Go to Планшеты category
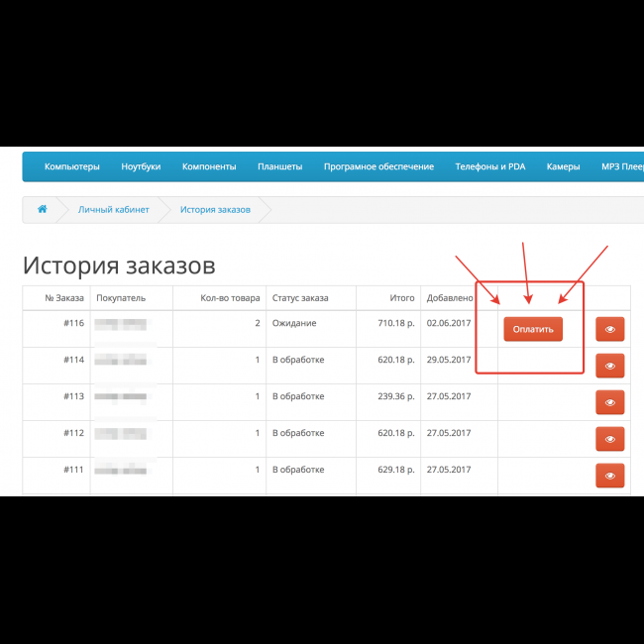This screenshot has width=644, height=644. pyautogui.click(x=279, y=167)
